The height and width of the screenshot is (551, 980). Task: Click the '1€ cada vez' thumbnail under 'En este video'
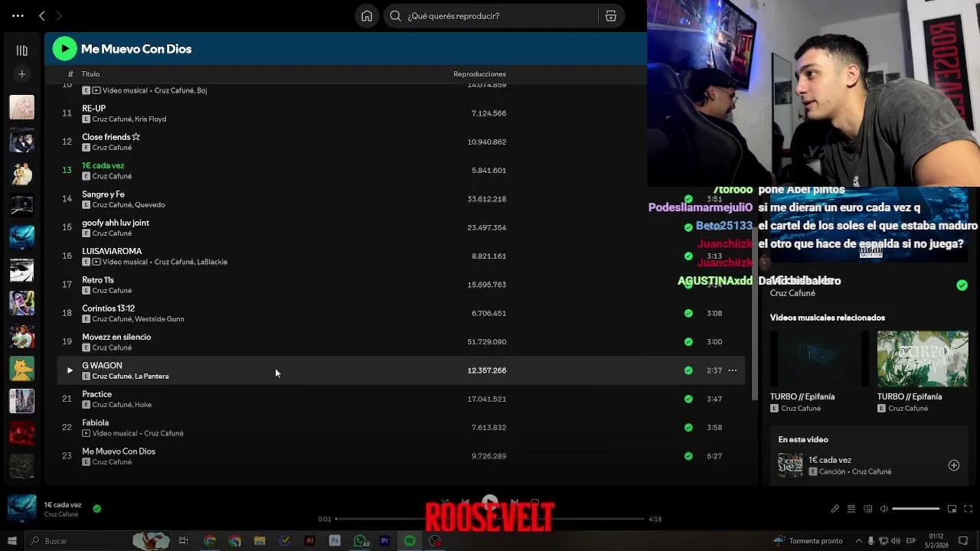[791, 465]
